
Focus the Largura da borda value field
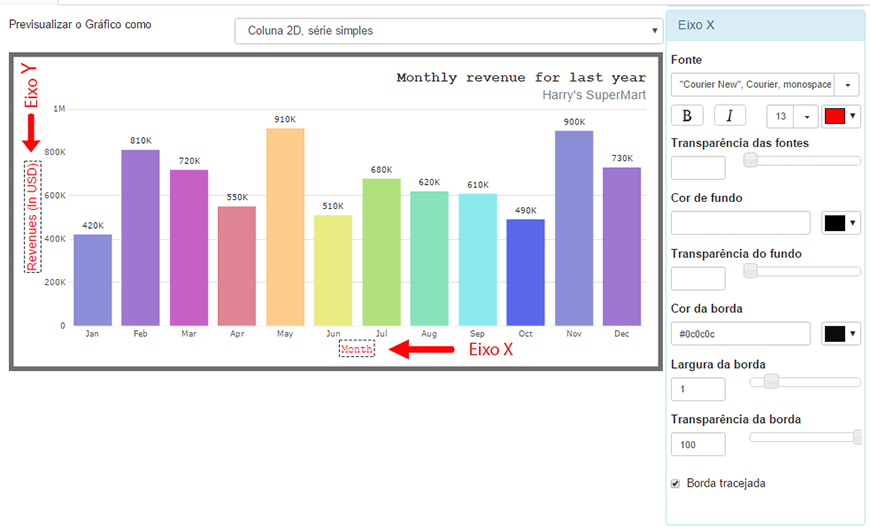point(698,389)
